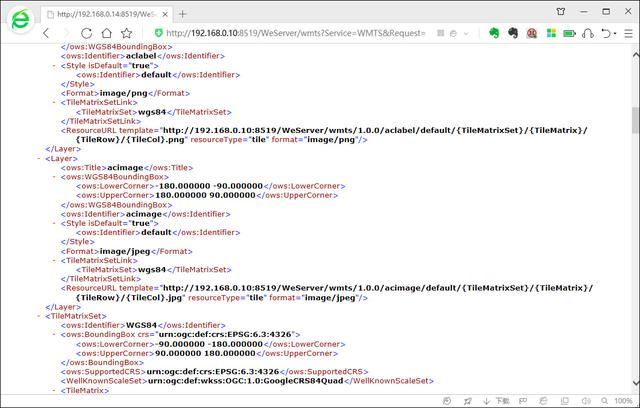Click the green security shield icon
Screen dimensions: 640x408
pyautogui.click(x=158, y=33)
